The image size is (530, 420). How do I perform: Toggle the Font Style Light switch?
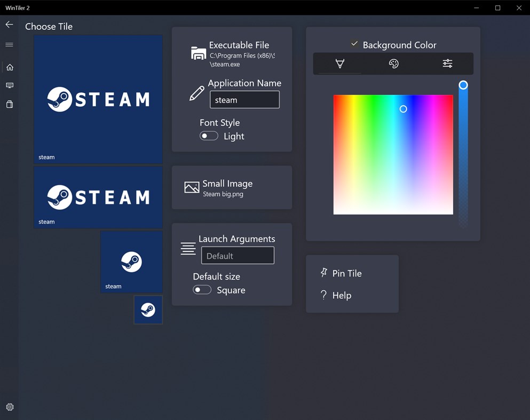coord(209,136)
